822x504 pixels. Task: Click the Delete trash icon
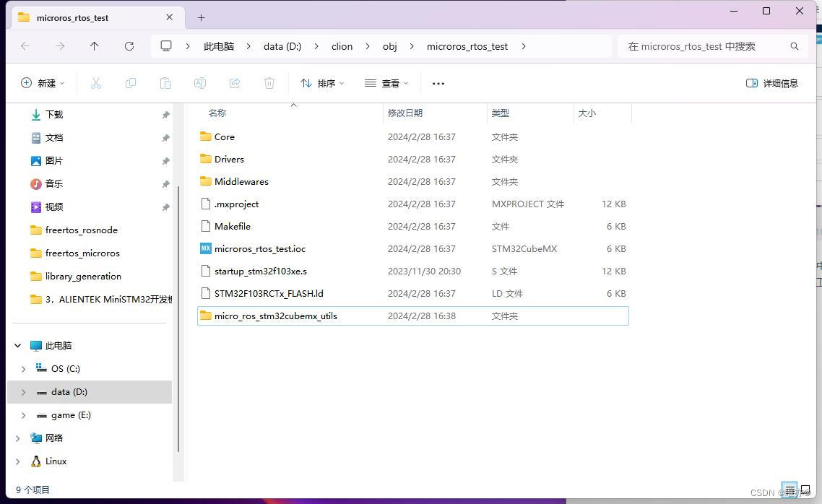[x=269, y=83]
